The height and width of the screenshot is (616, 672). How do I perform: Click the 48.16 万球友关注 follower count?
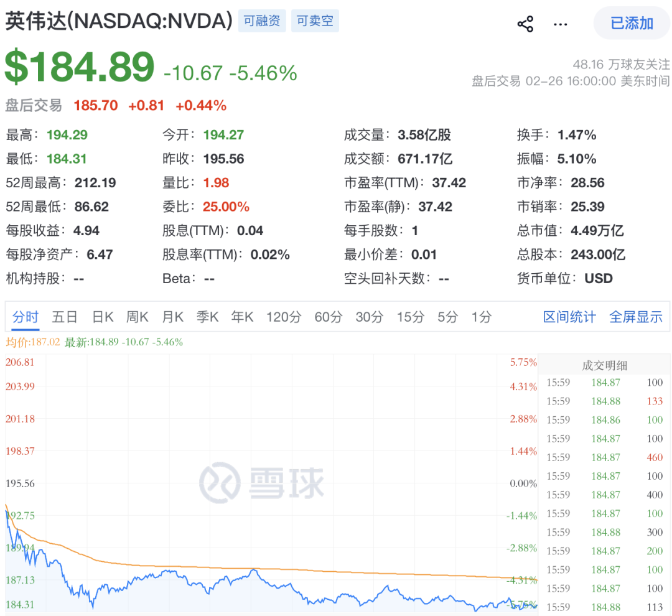point(621,65)
